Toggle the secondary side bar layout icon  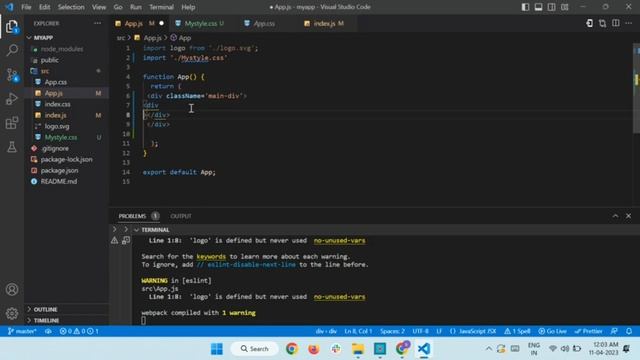click(x=551, y=7)
